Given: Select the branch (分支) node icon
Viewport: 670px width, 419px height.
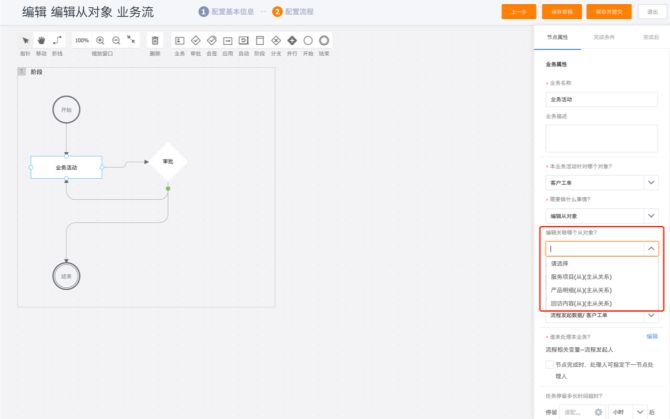Looking at the screenshot, I should point(276,41).
